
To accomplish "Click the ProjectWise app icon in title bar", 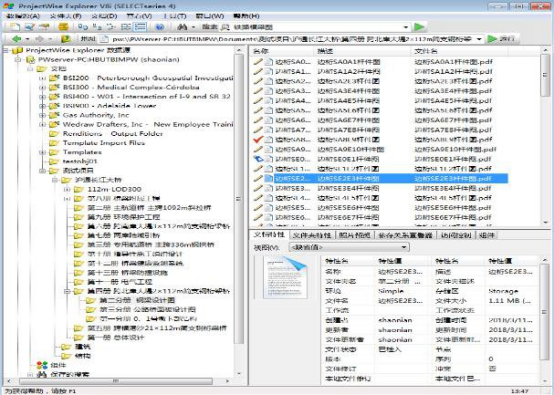I will [8, 6].
